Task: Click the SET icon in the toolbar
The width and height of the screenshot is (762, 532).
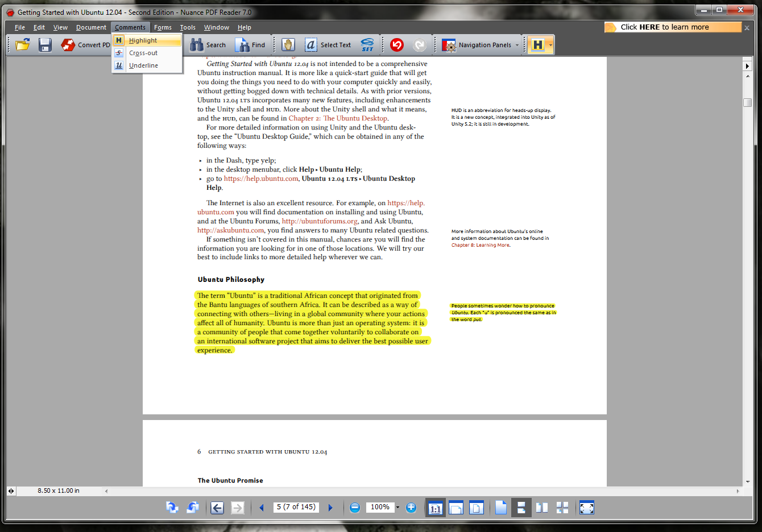Action: click(368, 45)
